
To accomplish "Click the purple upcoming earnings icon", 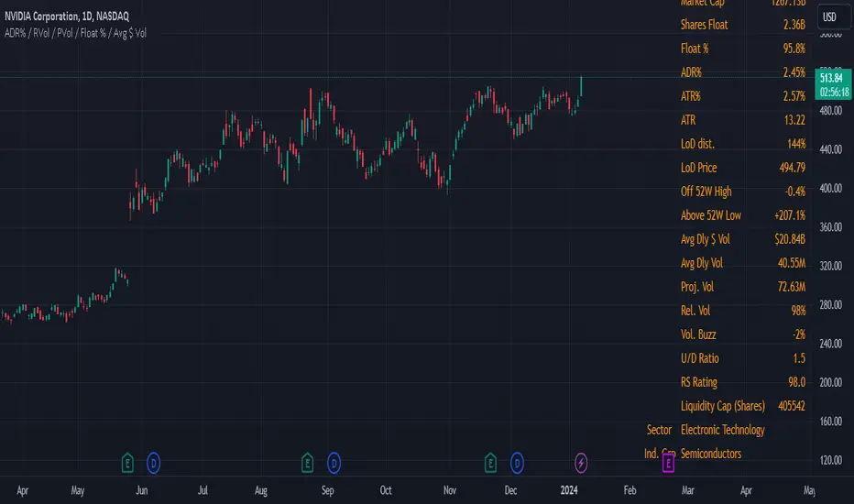I will 668,465.
